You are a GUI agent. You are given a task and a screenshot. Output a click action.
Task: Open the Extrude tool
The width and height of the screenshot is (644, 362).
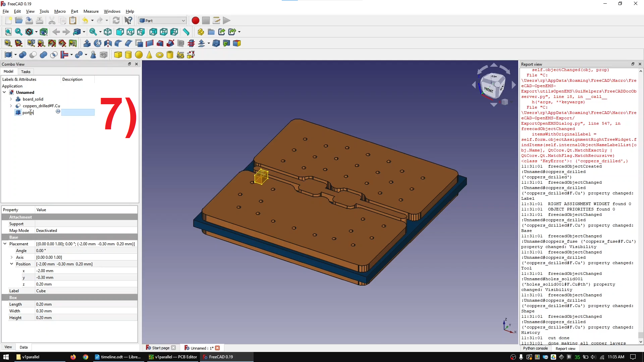(x=87, y=43)
